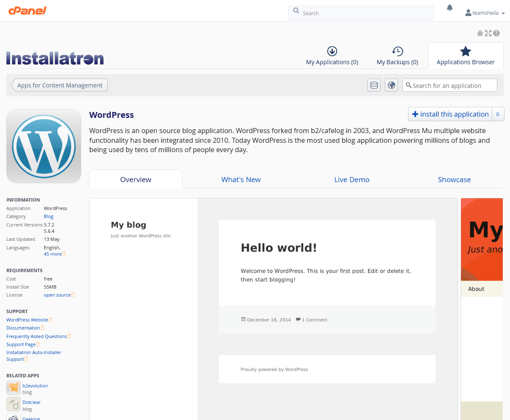Switch to the Showcase tab
The height and width of the screenshot is (420, 510).
(x=454, y=180)
